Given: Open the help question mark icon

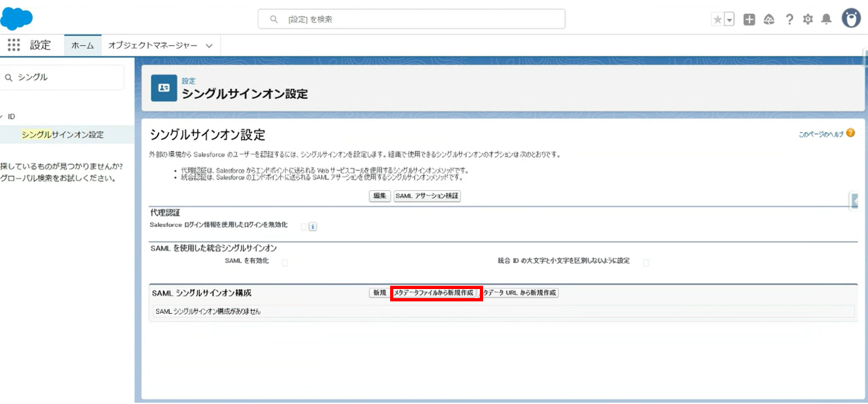Looking at the screenshot, I should coord(789,19).
